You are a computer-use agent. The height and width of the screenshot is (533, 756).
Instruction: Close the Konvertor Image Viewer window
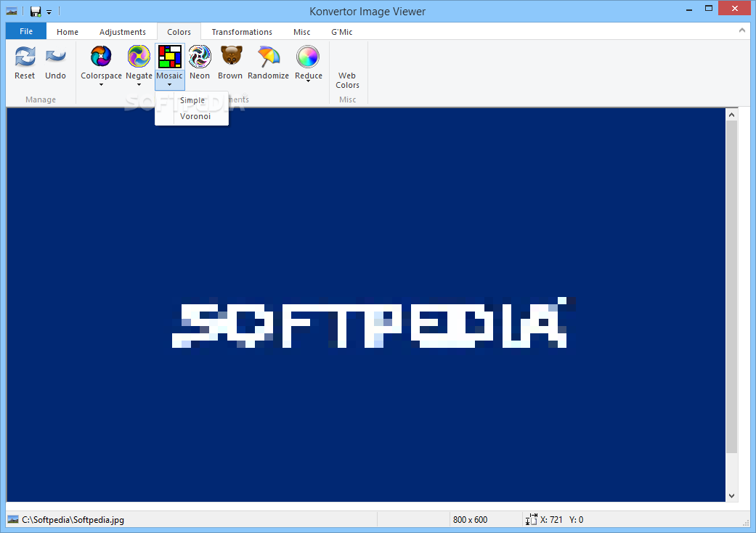pos(735,8)
